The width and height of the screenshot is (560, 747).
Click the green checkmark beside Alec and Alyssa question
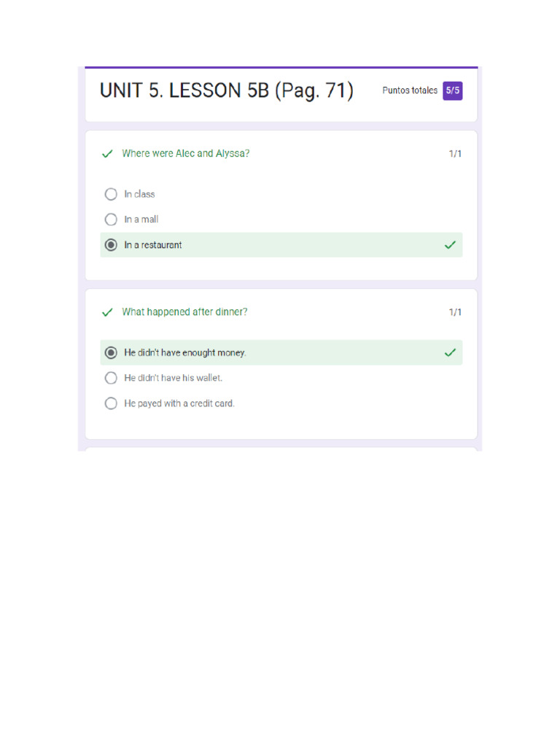coord(107,154)
